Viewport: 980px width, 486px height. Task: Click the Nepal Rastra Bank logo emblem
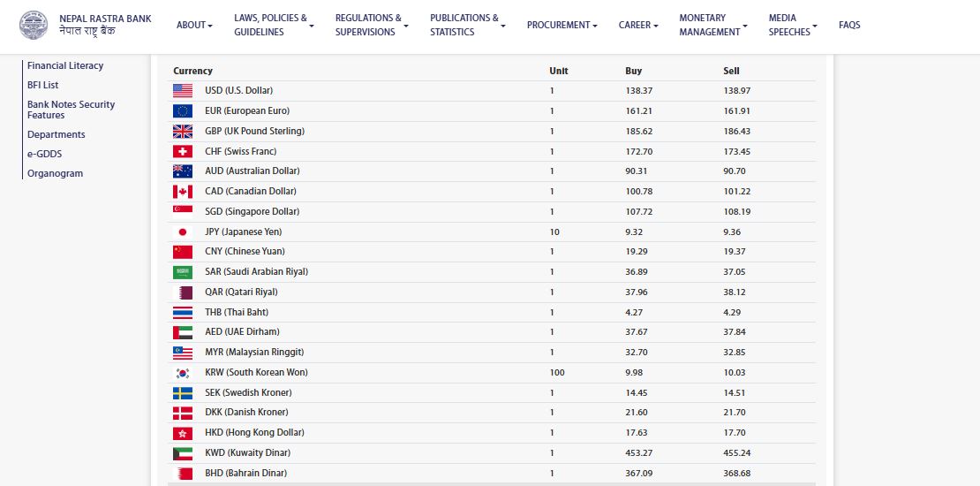[x=34, y=25]
